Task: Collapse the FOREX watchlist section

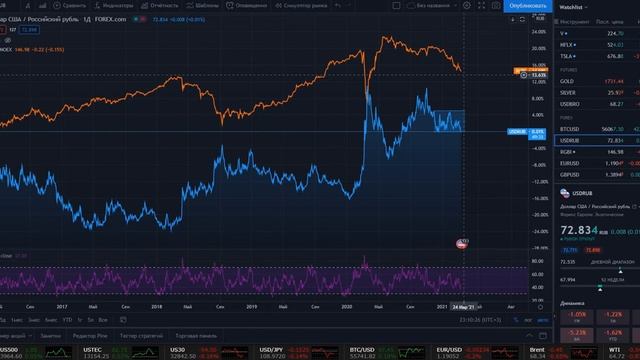Action: [566, 118]
